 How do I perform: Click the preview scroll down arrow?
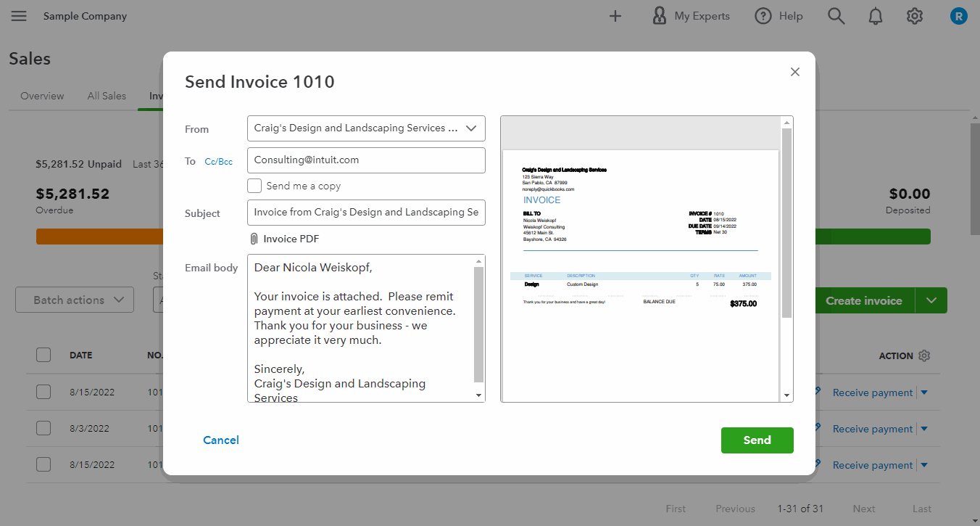(787, 395)
